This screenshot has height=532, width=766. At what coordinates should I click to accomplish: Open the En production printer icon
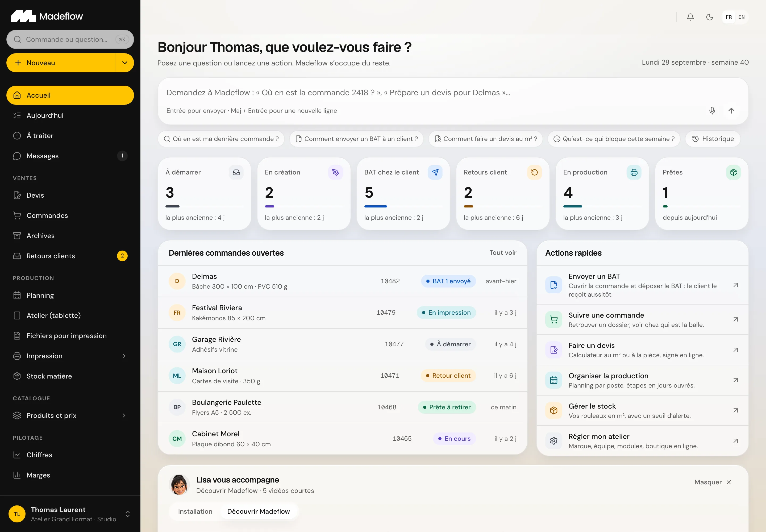[x=634, y=172]
